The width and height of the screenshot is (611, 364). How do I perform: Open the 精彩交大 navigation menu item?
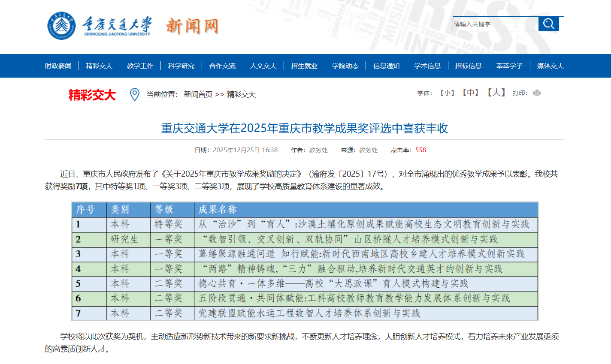pos(99,66)
